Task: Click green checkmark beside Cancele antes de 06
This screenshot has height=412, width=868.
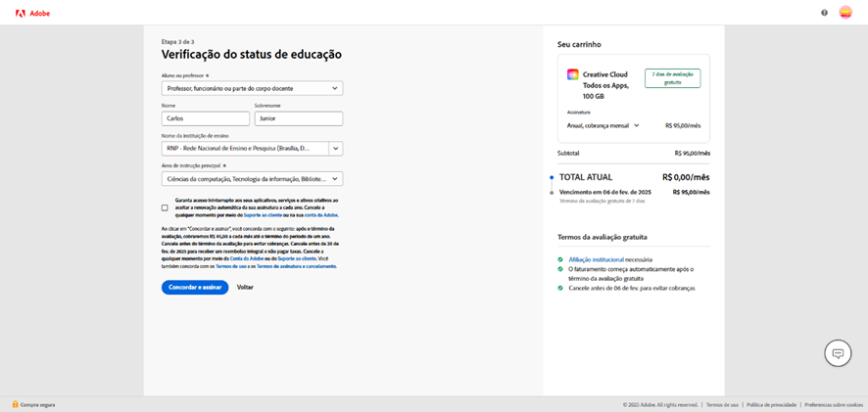Action: coord(560,288)
